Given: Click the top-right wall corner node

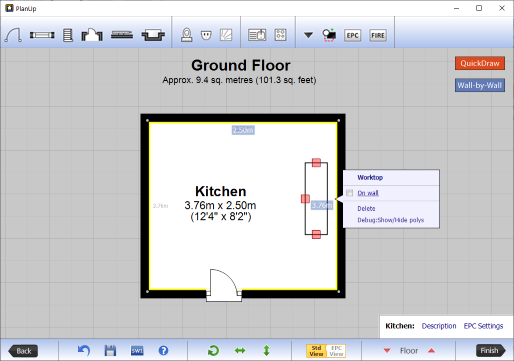Looking at the screenshot, I should coord(339,121).
